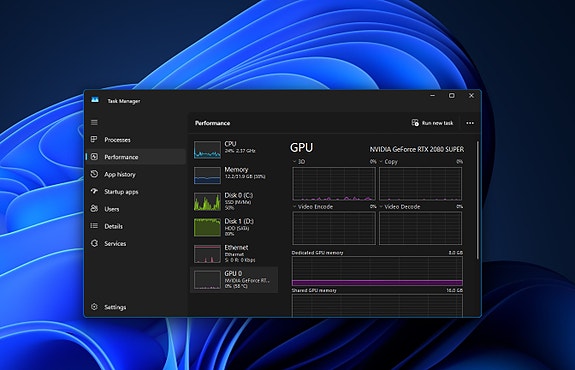
Task: Maximize the Task Manager window
Action: 452,96
